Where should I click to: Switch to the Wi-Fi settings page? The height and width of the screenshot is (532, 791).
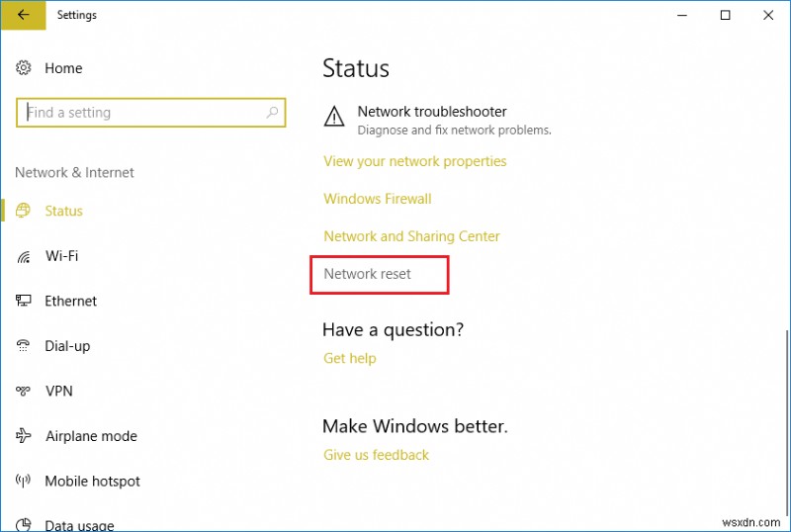(61, 256)
